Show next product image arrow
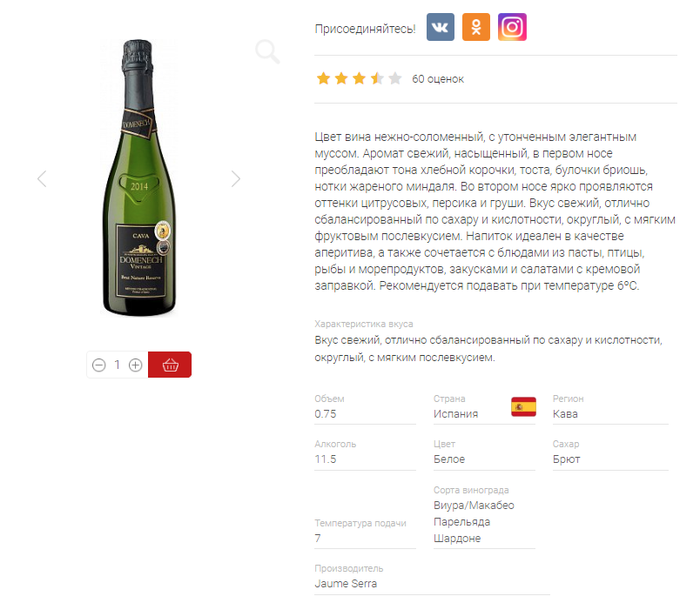The image size is (700, 603). tap(236, 179)
